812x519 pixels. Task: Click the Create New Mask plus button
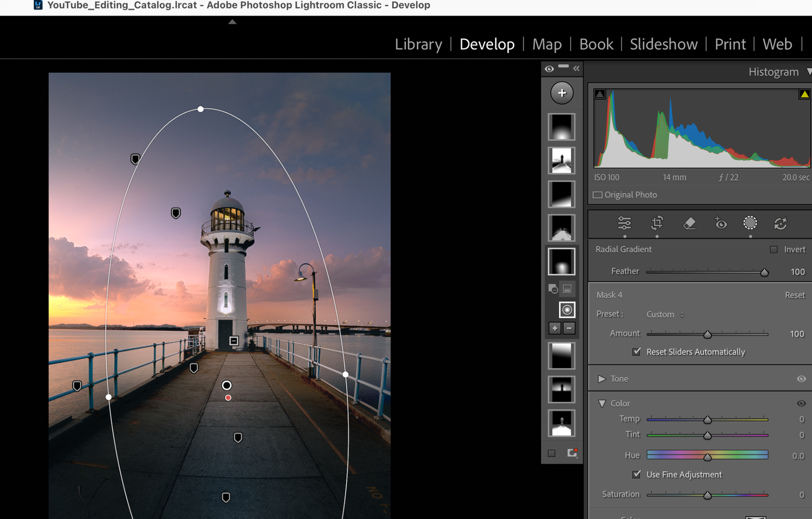click(x=562, y=93)
